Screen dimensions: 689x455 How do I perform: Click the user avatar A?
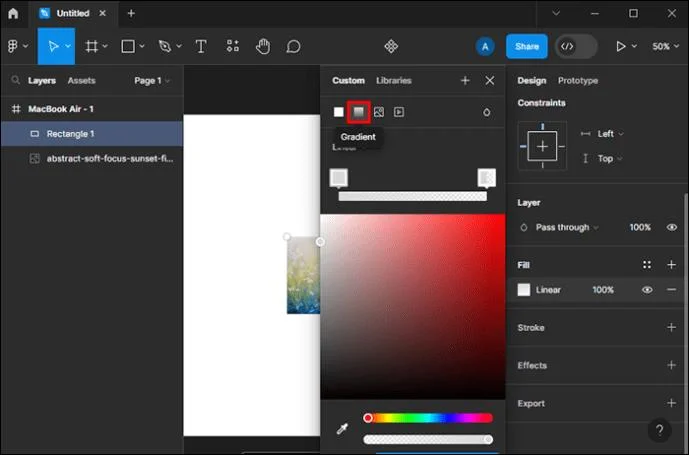click(485, 46)
